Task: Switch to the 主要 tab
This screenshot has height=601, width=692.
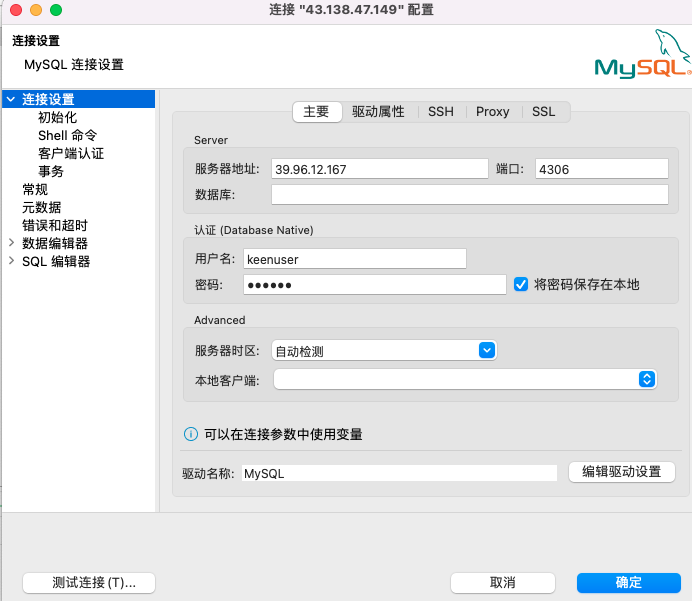Action: pos(316,112)
